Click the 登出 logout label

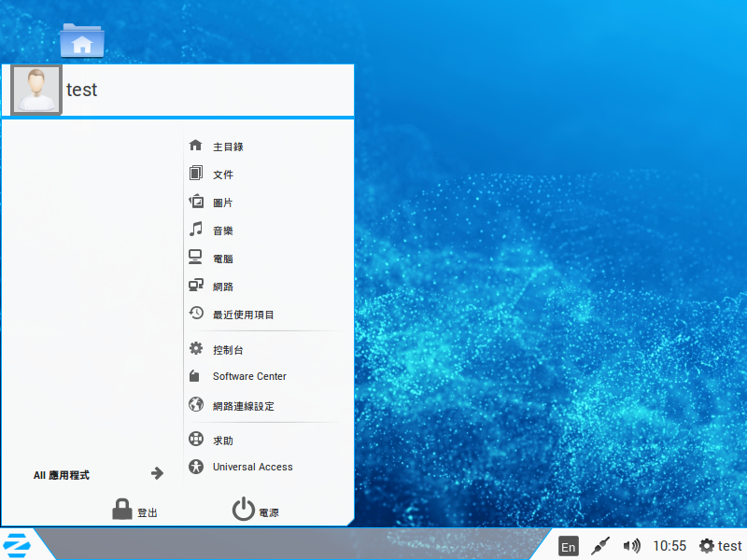point(148,512)
